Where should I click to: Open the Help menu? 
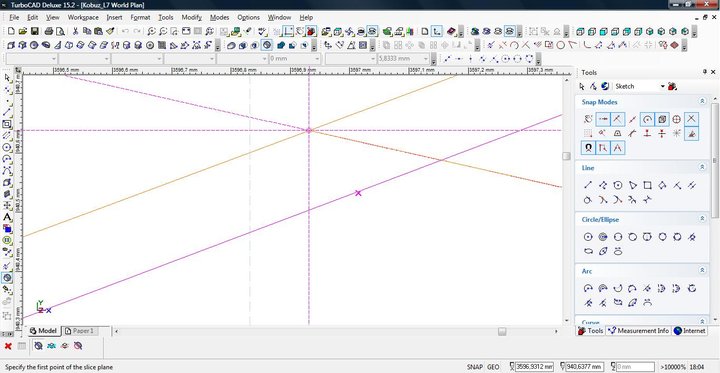coord(306,17)
